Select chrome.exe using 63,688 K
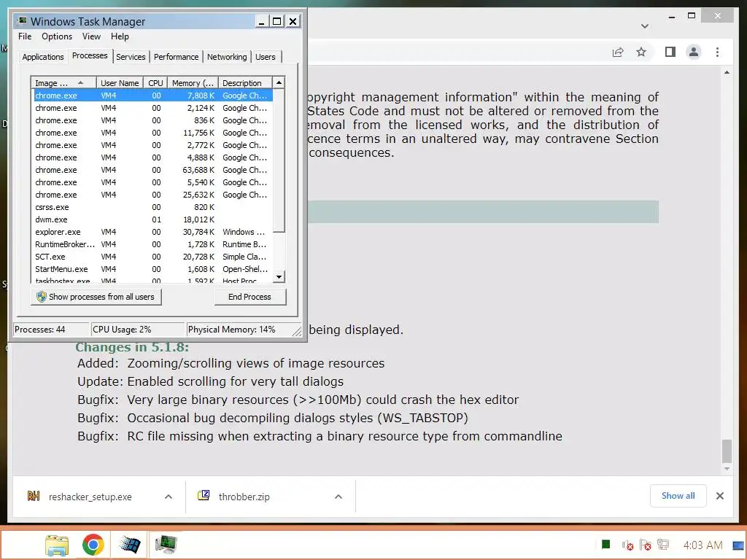 [x=152, y=170]
